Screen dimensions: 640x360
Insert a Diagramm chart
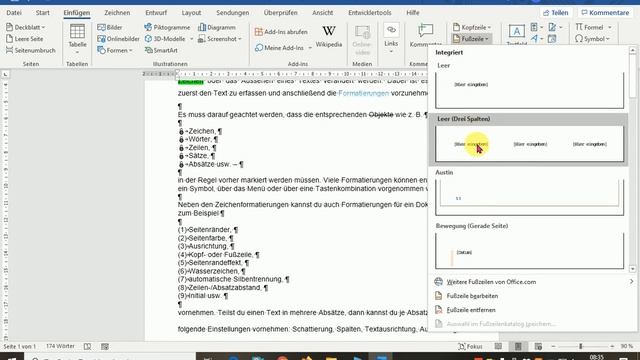click(x=217, y=27)
